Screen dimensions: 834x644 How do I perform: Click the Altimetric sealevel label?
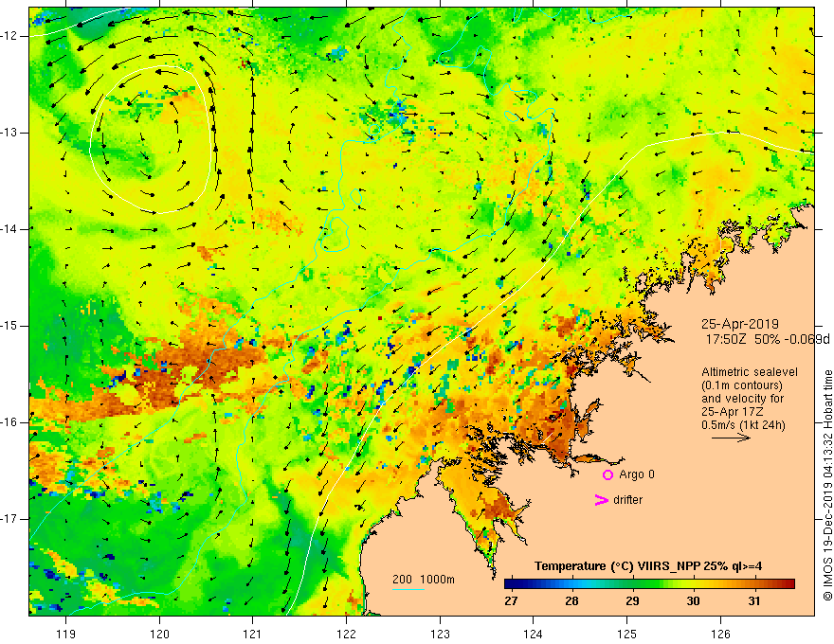tap(750, 372)
